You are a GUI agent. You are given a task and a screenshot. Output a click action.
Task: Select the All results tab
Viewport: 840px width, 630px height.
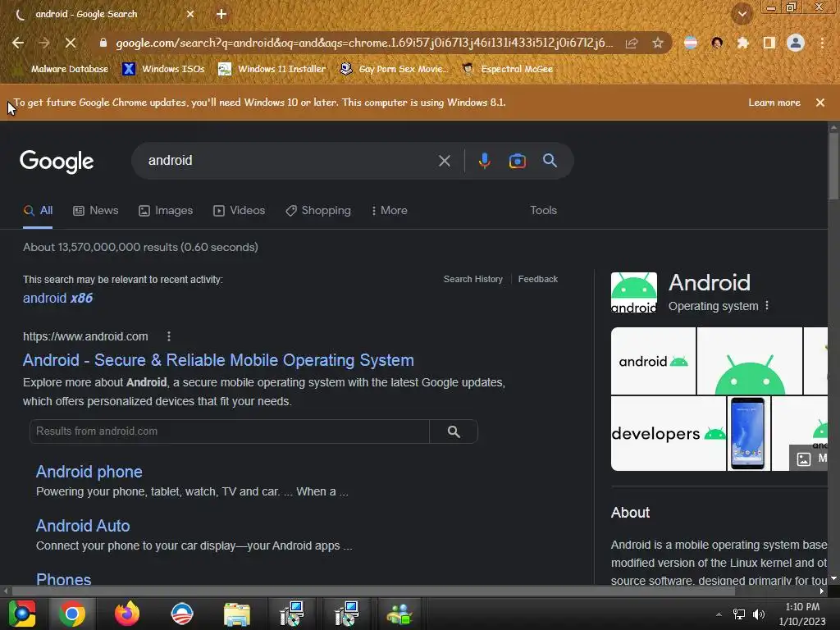pos(38,211)
